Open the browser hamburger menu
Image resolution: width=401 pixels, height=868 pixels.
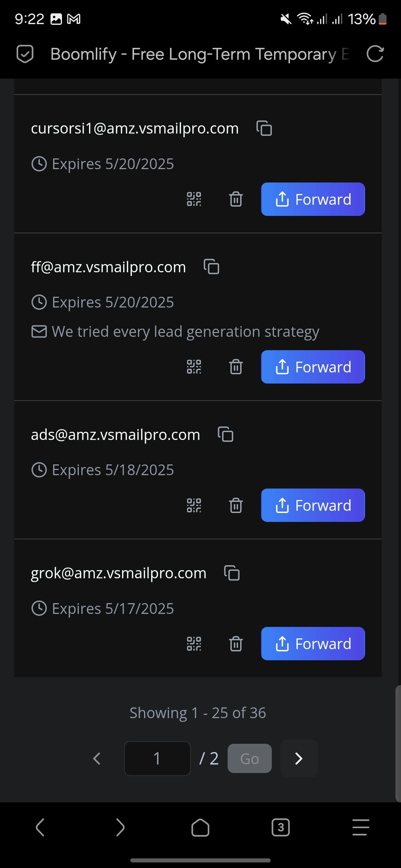tap(361, 827)
